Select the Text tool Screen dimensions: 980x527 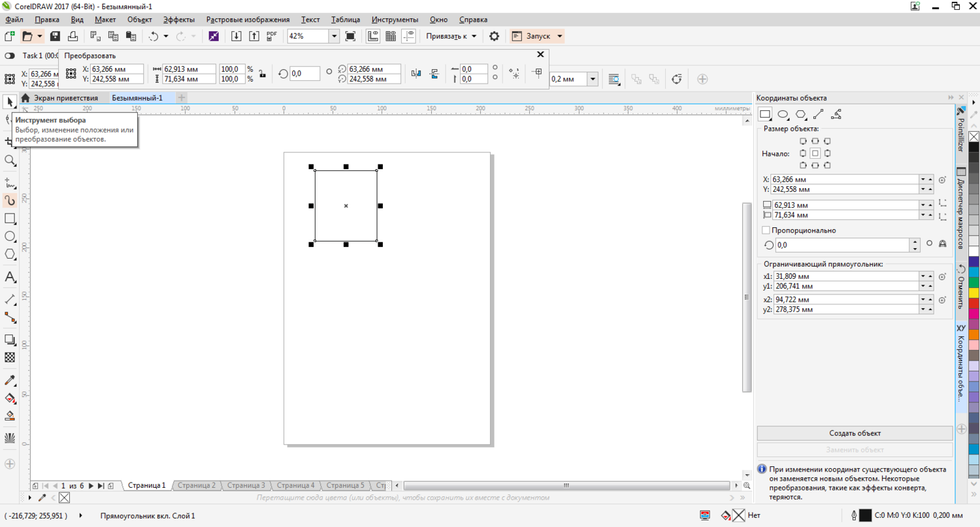(x=10, y=278)
